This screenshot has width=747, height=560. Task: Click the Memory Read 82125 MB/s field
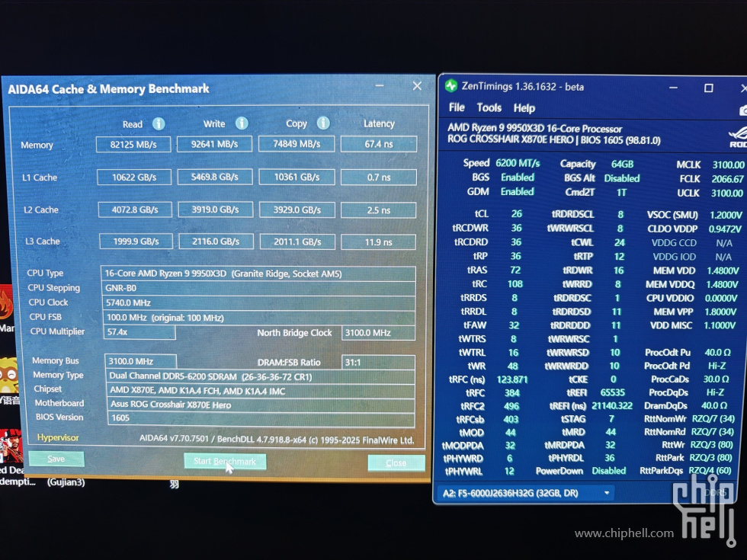coord(133,144)
